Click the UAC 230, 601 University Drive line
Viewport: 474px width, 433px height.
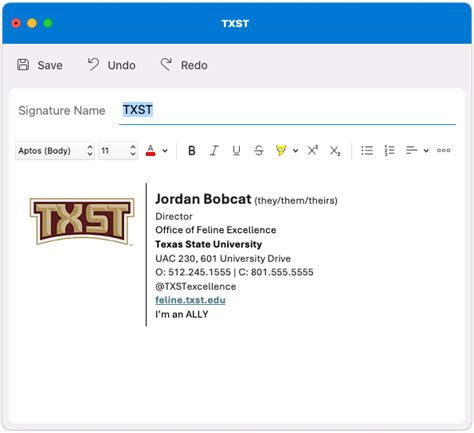pos(223,258)
